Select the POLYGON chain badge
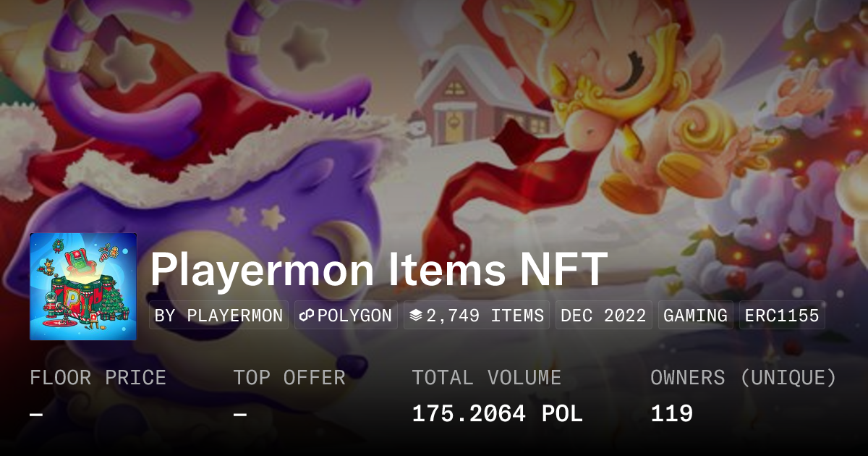The image size is (868, 456). 346,316
